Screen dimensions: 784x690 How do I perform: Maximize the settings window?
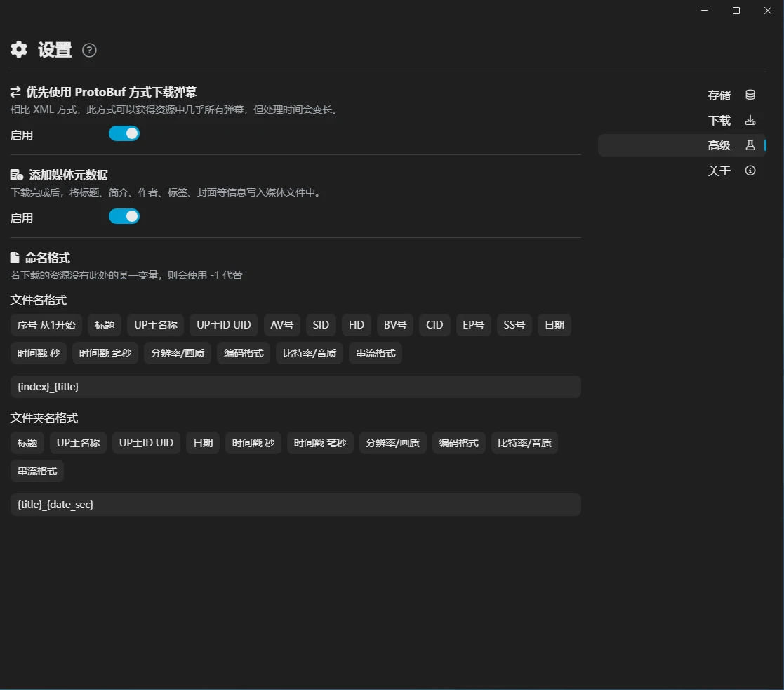[x=736, y=11]
